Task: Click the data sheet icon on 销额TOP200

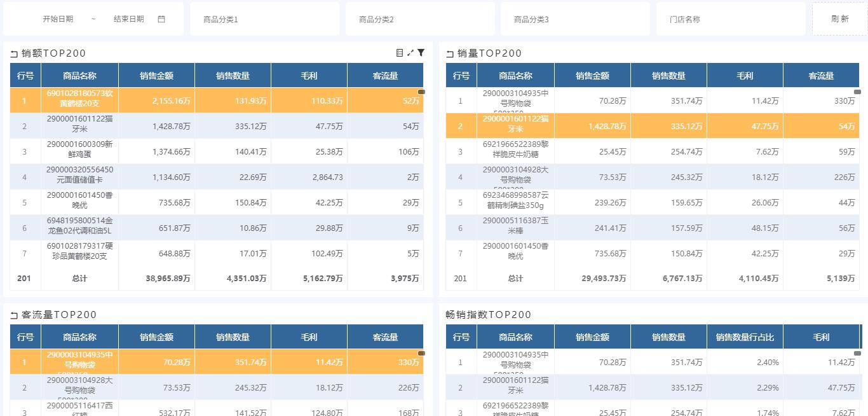Action: pyautogui.click(x=400, y=53)
